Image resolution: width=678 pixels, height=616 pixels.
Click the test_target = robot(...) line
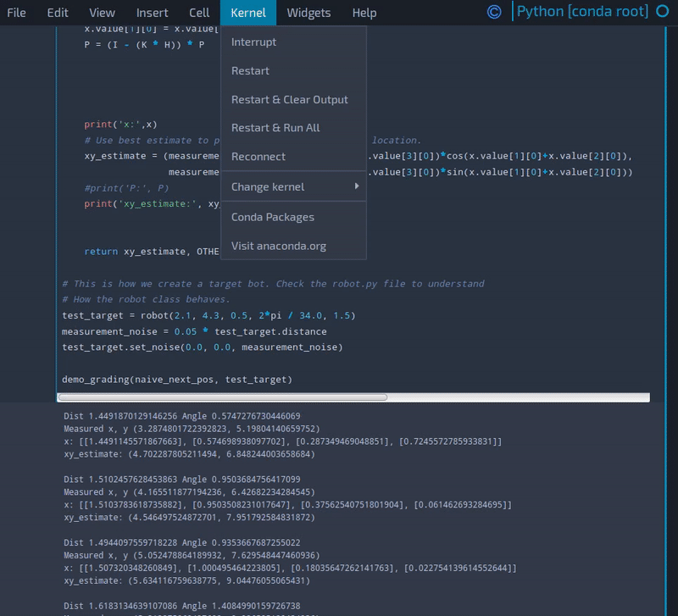point(208,315)
